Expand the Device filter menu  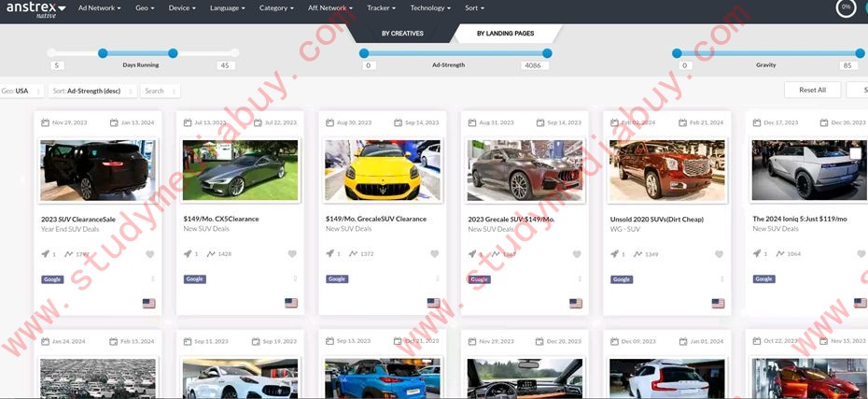tap(182, 8)
